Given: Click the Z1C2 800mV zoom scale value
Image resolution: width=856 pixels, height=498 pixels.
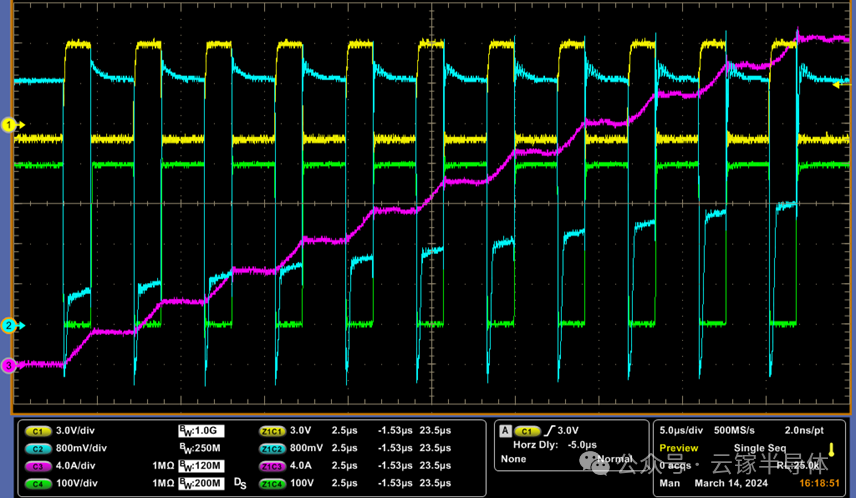Looking at the screenshot, I should pyautogui.click(x=306, y=448).
